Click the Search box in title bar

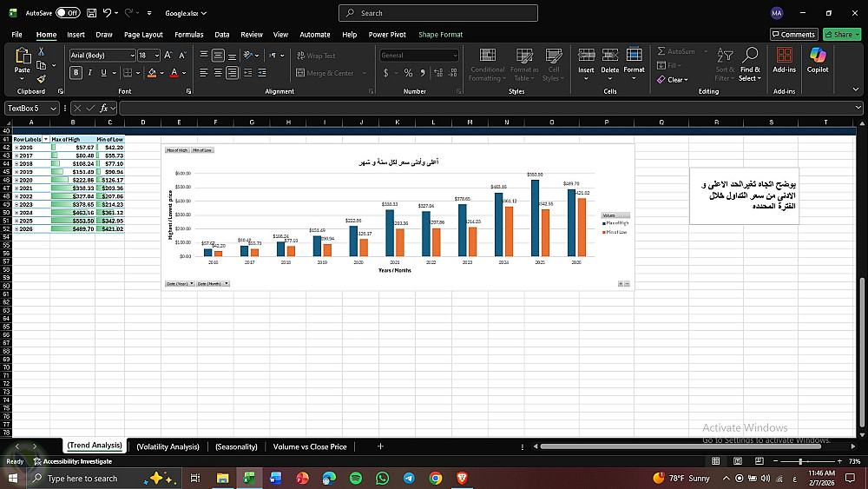coord(437,13)
